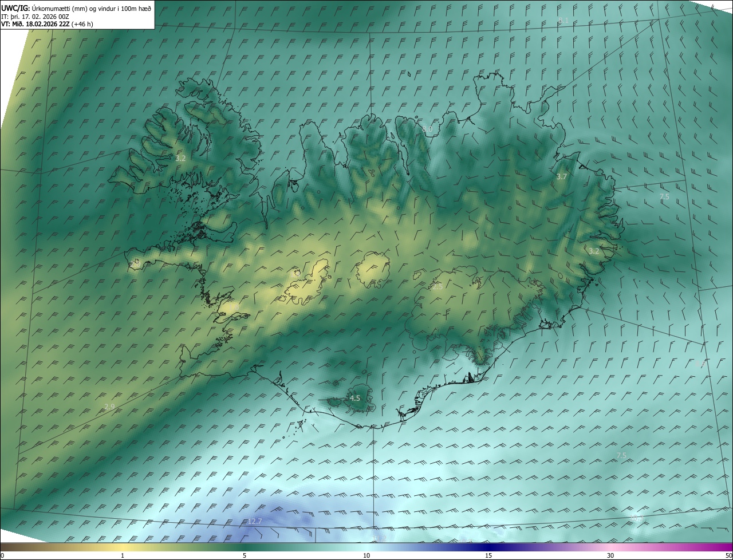Click the 3.2 value label in the Westfjords
The image size is (733, 560).
click(180, 157)
